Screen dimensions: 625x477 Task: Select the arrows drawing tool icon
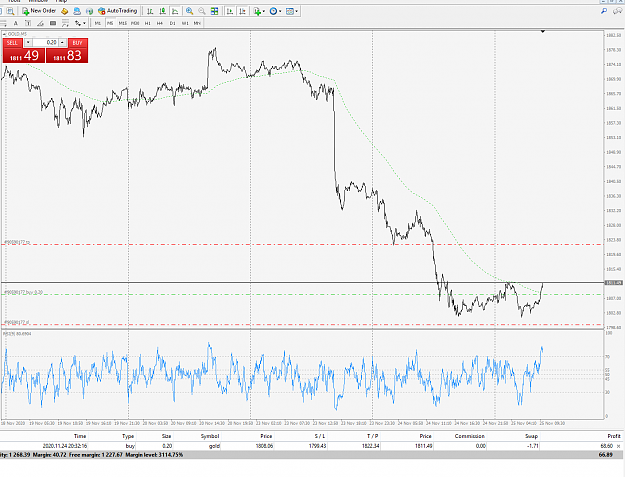pos(78,23)
